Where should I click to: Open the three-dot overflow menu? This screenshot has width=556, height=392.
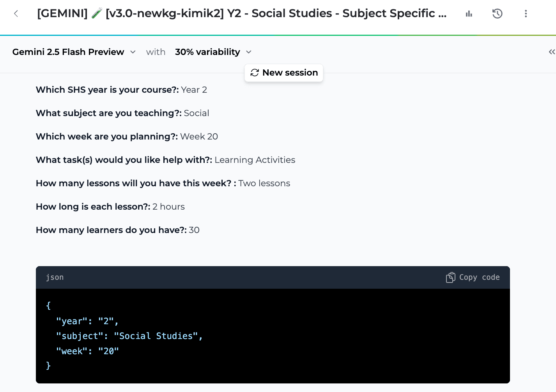click(x=526, y=14)
